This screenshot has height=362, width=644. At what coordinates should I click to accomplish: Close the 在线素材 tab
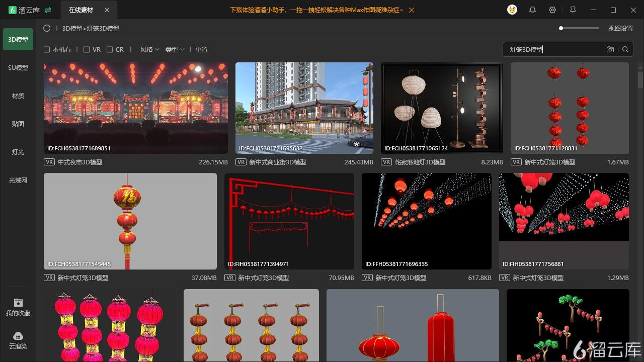pos(107,10)
